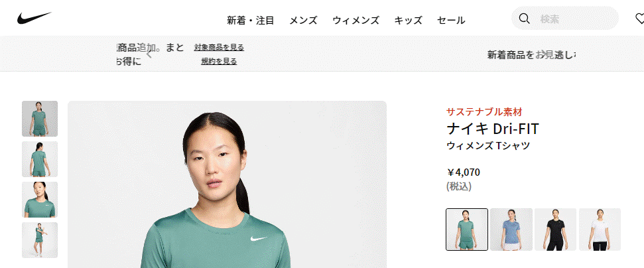View the front full-body thumbnail

40,119
